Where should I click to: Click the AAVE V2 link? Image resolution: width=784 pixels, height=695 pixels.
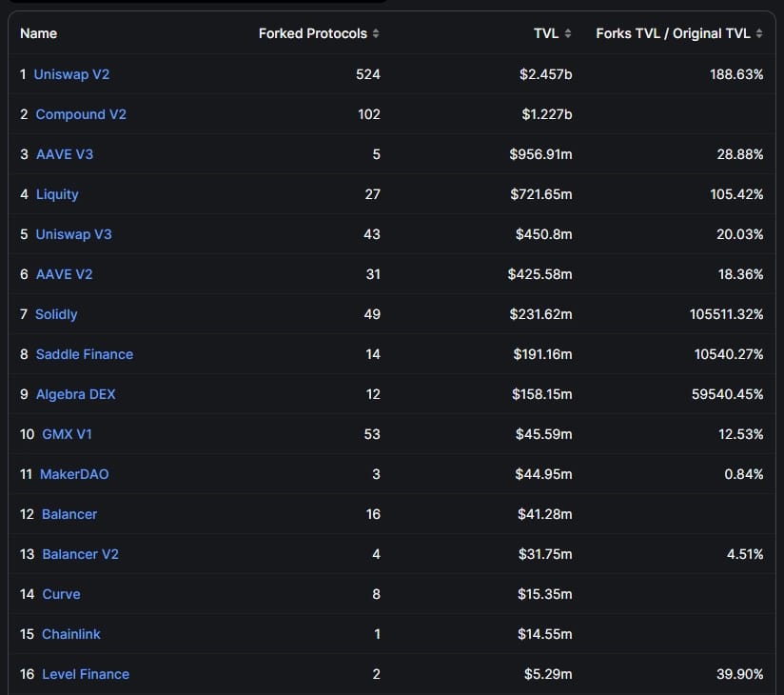pyautogui.click(x=64, y=274)
